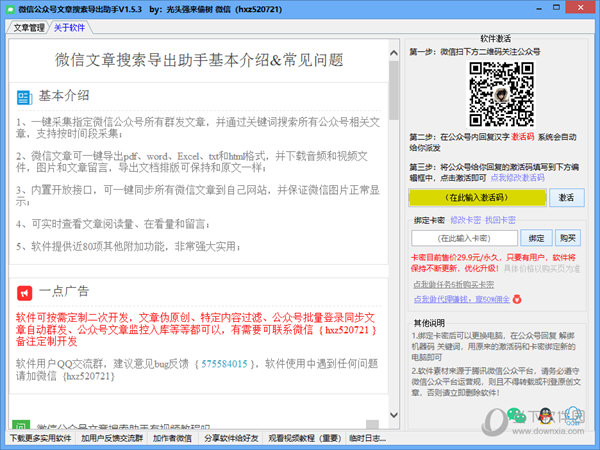Click the scroll down arrow of the article pane
The image size is (600, 450).
point(394,415)
